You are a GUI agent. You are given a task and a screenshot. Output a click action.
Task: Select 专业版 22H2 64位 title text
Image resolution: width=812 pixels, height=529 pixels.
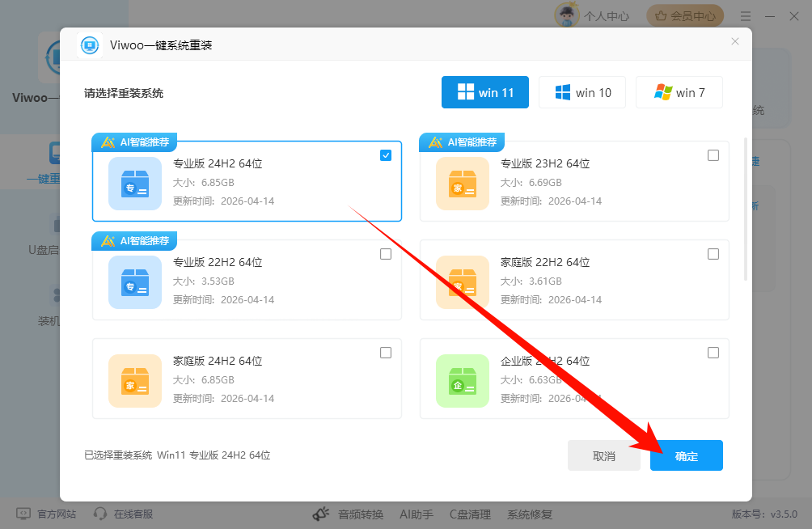pyautogui.click(x=218, y=262)
